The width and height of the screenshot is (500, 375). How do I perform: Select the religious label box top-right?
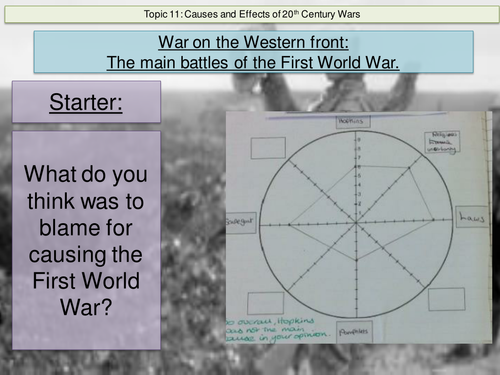pos(442,143)
